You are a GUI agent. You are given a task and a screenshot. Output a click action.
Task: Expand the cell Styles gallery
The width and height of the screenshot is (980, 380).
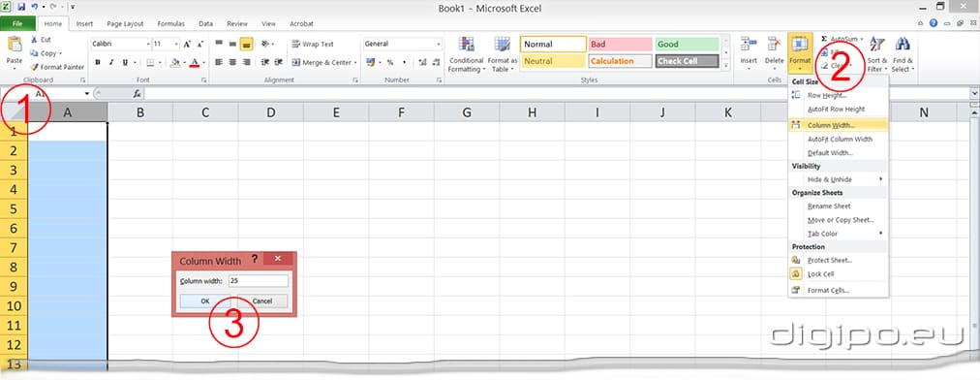(x=725, y=66)
